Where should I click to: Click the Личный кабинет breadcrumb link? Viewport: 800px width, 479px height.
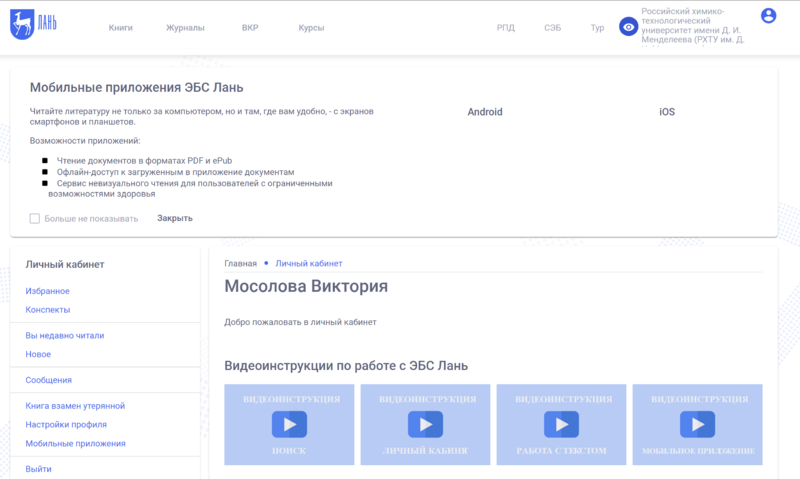click(309, 263)
